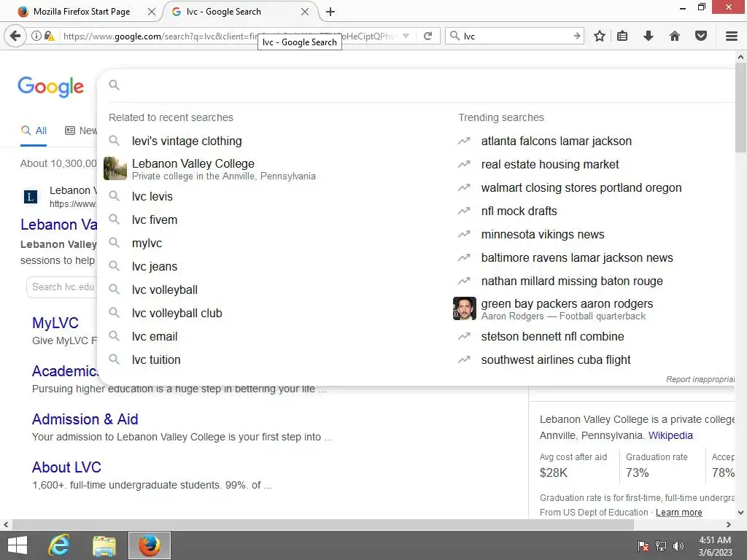Click into the Google search input field
The width and height of the screenshot is (747, 560).
tap(424, 85)
